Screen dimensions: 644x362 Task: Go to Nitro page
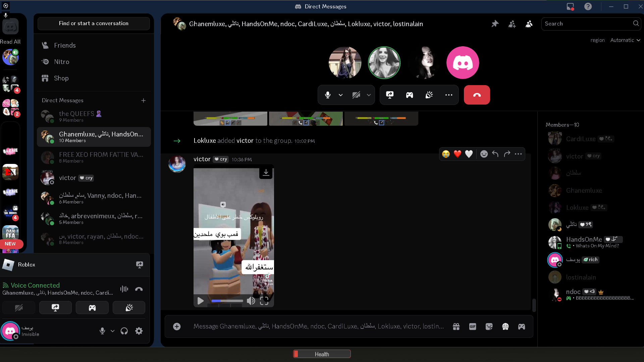pos(61,62)
